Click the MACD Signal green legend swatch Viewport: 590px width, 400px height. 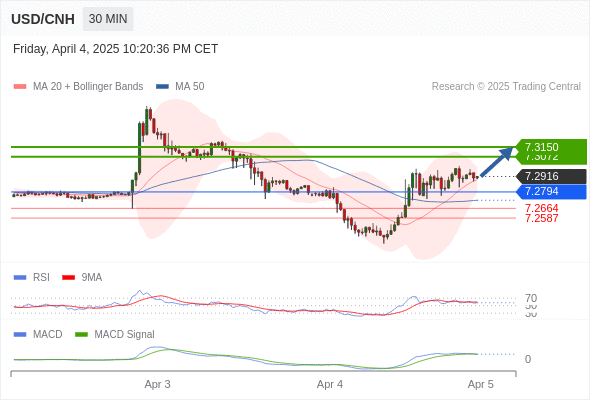click(81, 335)
